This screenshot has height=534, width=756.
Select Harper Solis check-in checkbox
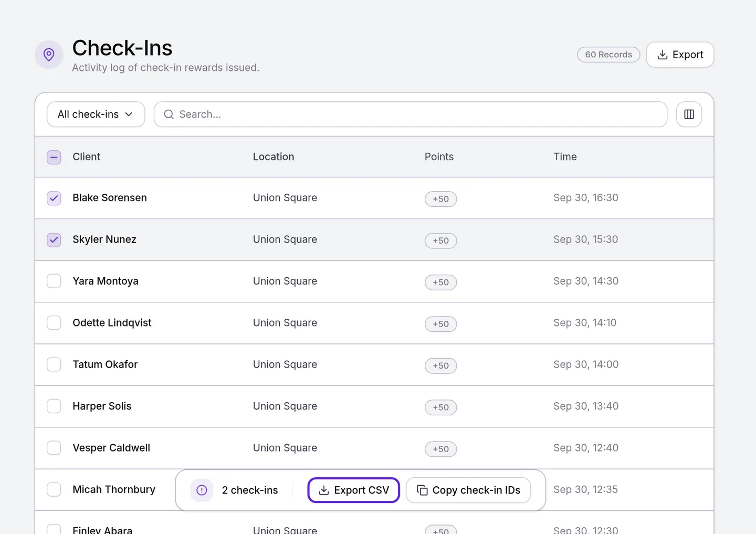pos(54,406)
